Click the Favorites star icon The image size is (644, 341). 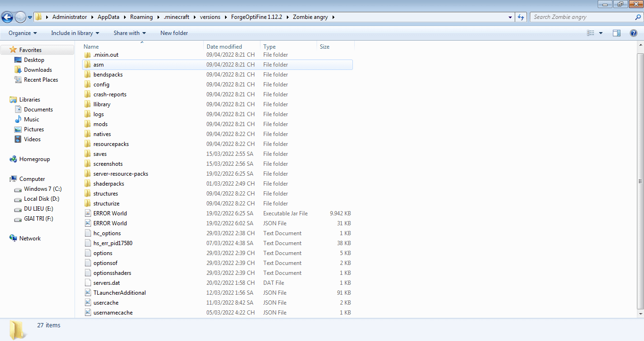point(13,50)
